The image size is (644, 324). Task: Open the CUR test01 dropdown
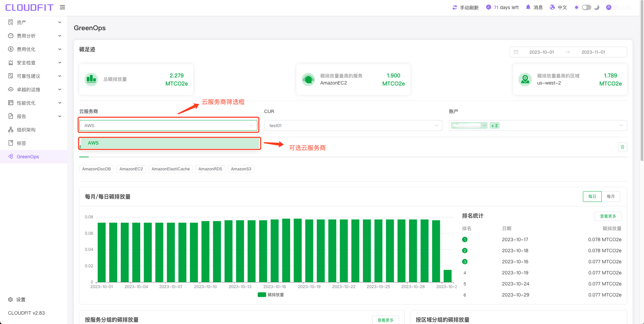[353, 125]
